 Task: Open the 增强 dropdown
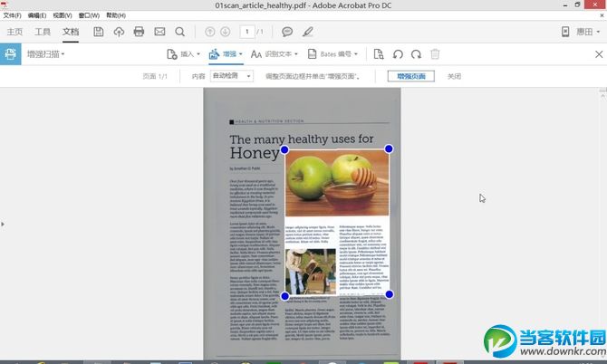[226, 54]
